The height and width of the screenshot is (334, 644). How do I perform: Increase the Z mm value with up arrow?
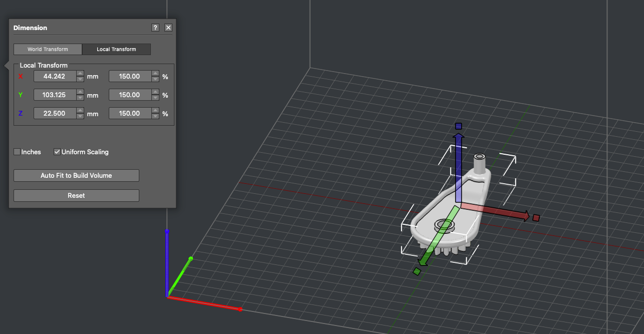[x=80, y=111]
